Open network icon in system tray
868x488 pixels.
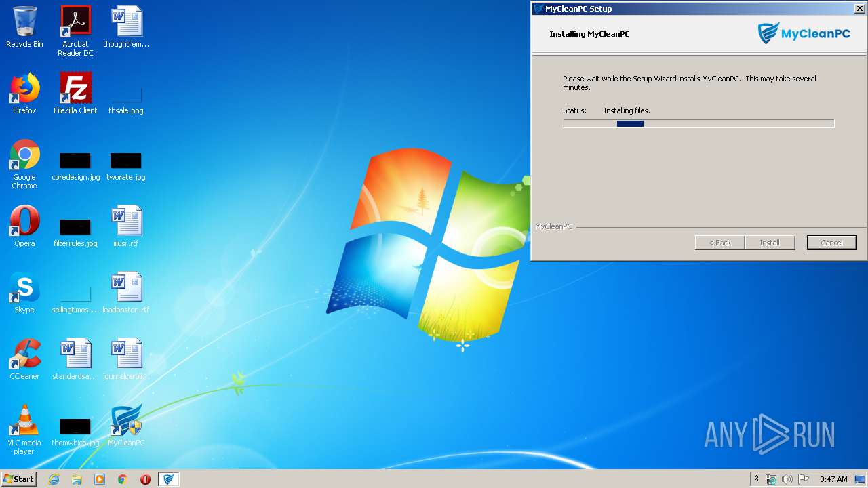(771, 479)
